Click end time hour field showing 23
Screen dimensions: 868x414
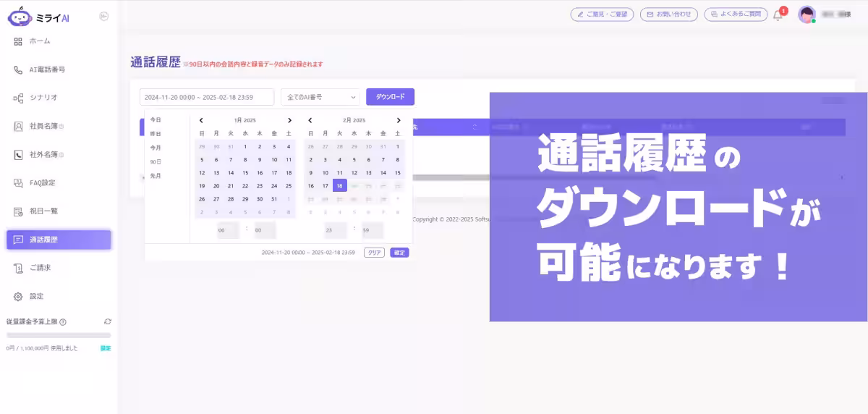click(336, 230)
